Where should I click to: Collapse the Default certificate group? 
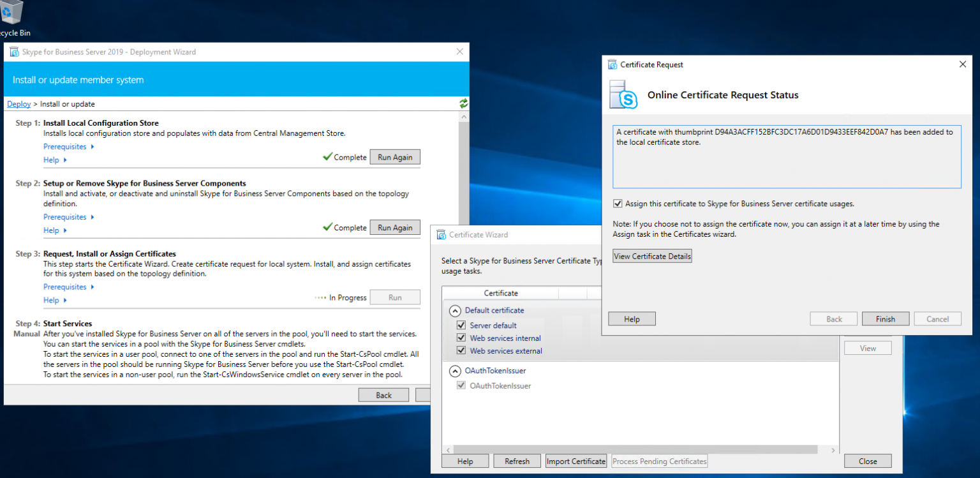455,311
